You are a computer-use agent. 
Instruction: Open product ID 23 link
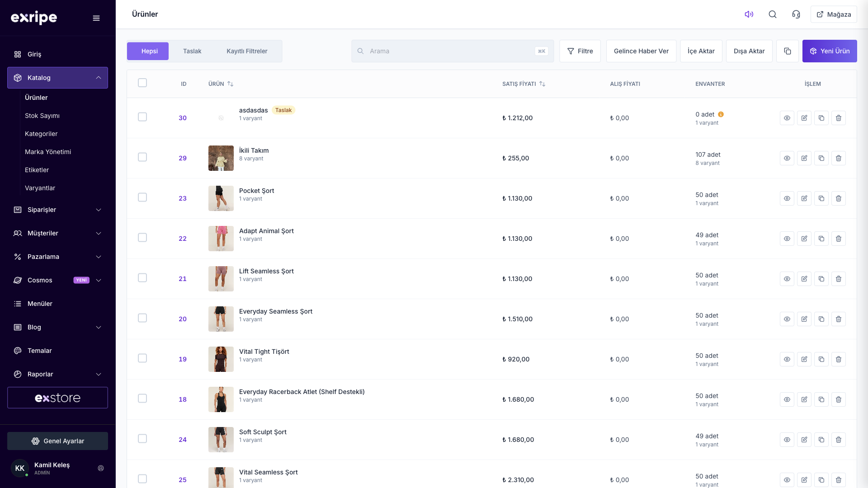tap(183, 198)
